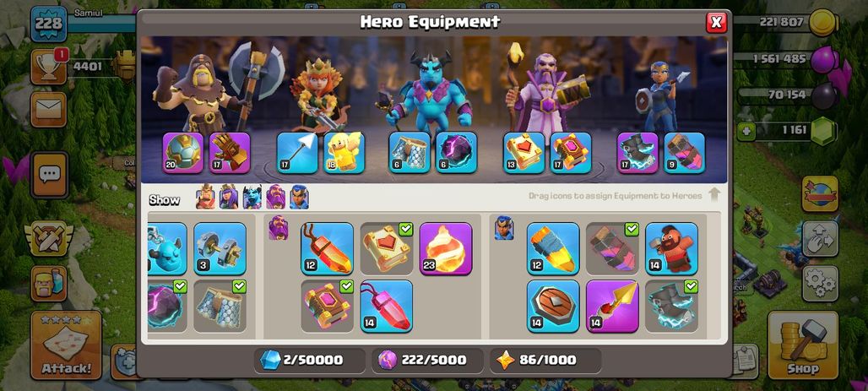Open the chat speech bubble panel
The height and width of the screenshot is (391, 868).
49,175
